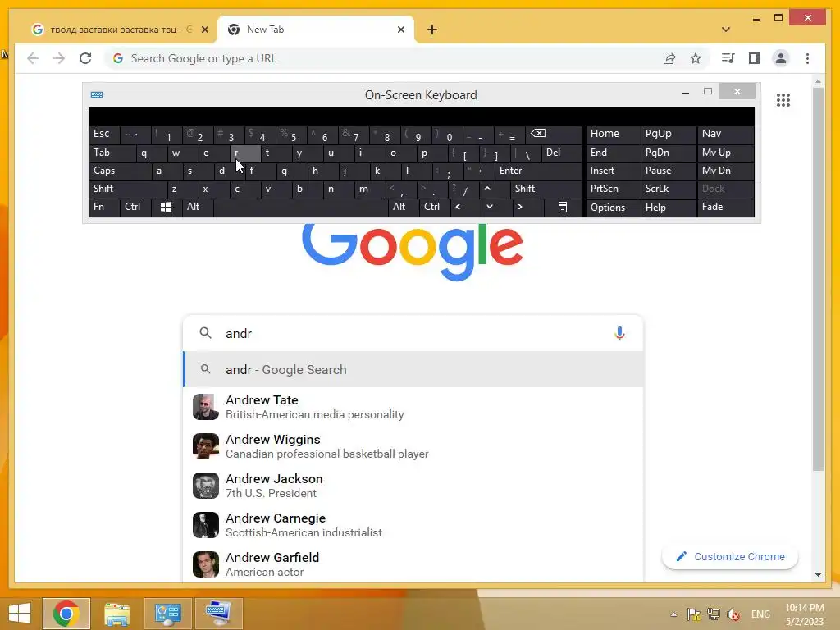Switch to the твoлд заставки tab

tap(120, 30)
